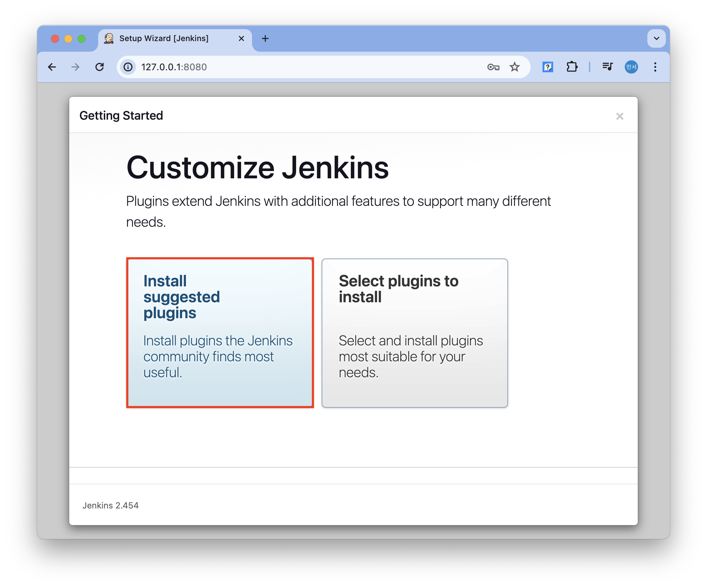Open the saved passwords key icon

pos(493,67)
